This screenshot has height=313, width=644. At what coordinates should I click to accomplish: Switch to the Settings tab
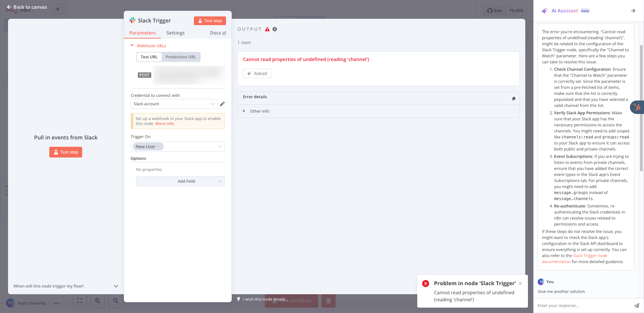pyautogui.click(x=175, y=33)
